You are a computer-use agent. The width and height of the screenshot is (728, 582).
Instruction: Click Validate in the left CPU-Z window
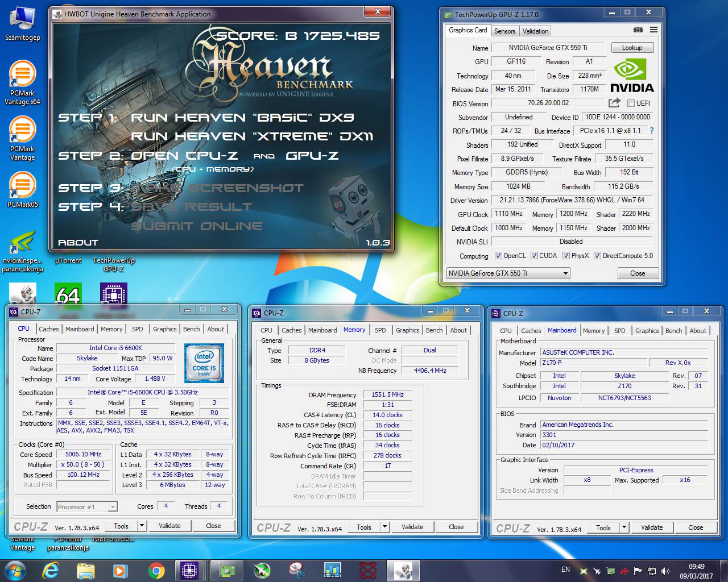pyautogui.click(x=169, y=526)
